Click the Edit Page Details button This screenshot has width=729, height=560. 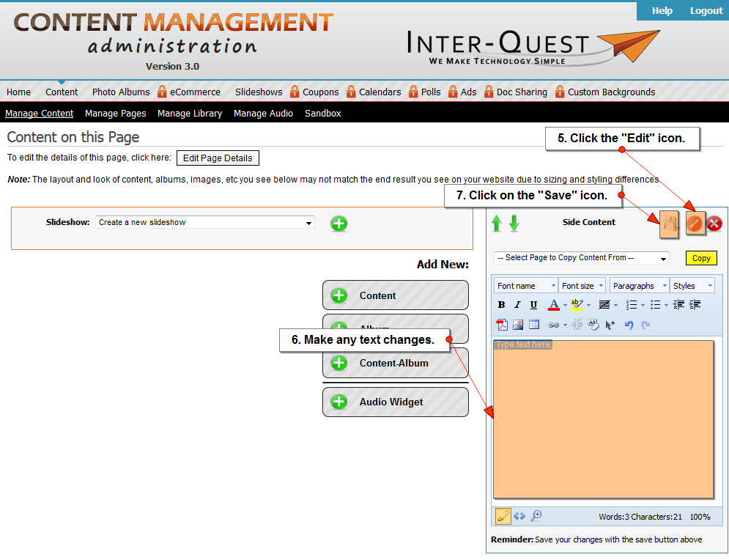(218, 158)
